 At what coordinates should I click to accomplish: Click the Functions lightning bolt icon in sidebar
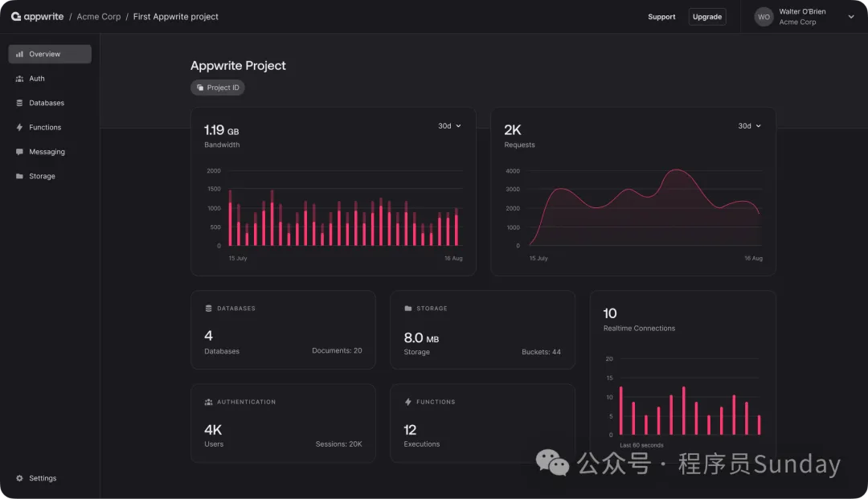point(20,128)
